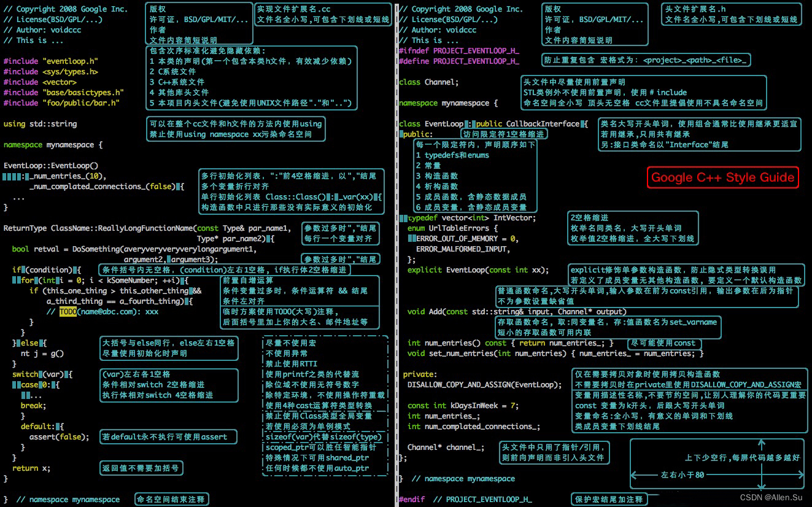Click the note '实现文件扩展名.cc'

click(x=293, y=9)
